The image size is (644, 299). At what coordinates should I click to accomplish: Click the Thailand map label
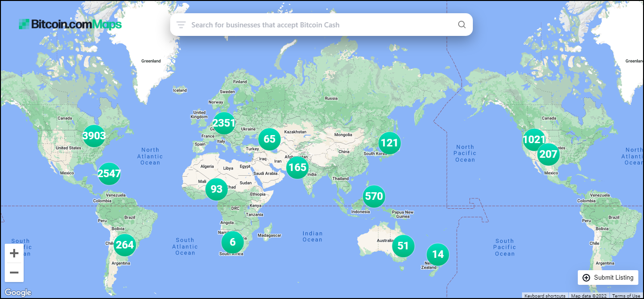[x=340, y=179]
